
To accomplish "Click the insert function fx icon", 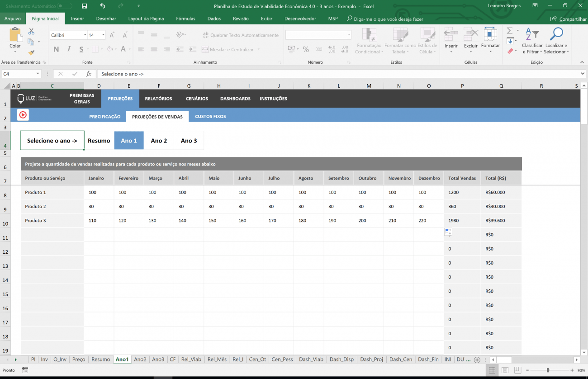I will pos(89,74).
